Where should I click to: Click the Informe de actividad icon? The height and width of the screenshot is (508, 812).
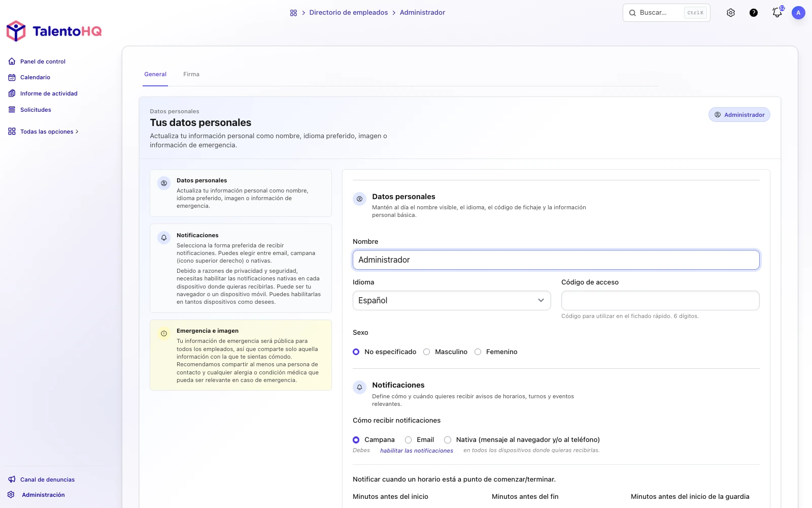[x=12, y=93]
